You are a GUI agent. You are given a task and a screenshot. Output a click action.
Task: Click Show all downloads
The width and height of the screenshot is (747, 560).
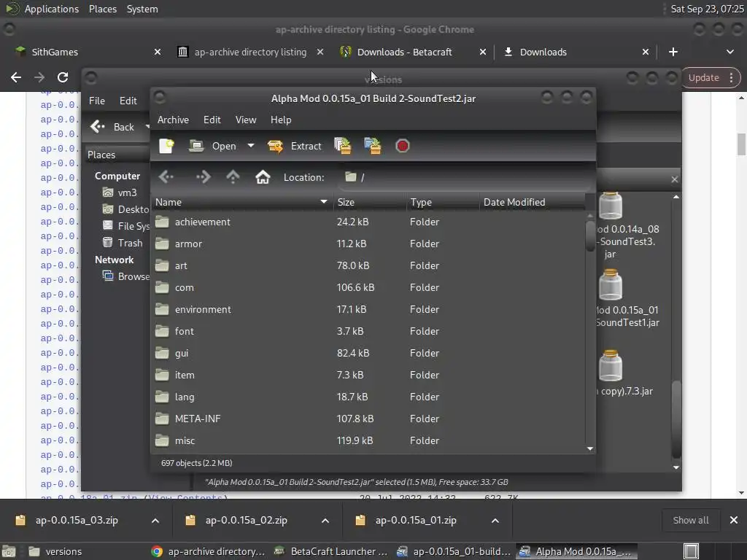coord(691,521)
